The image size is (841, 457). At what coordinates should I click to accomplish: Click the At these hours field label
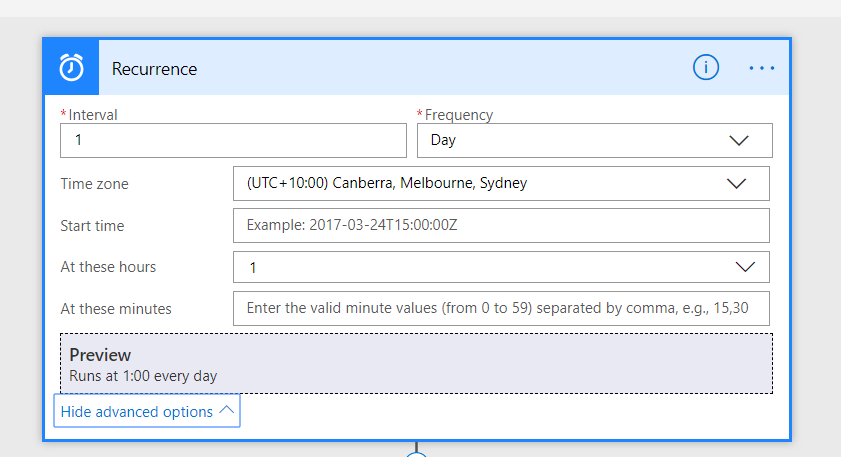tap(108, 267)
